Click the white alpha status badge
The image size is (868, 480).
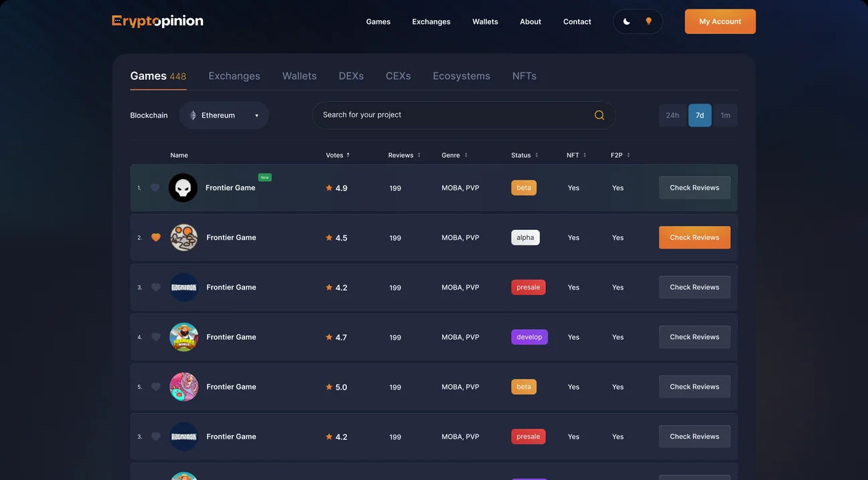(x=525, y=237)
